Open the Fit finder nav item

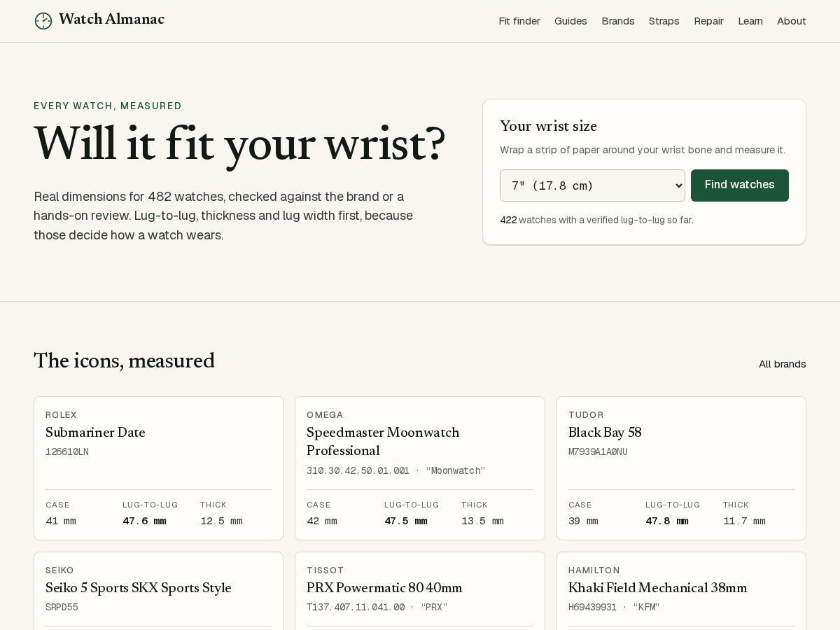[x=519, y=21]
